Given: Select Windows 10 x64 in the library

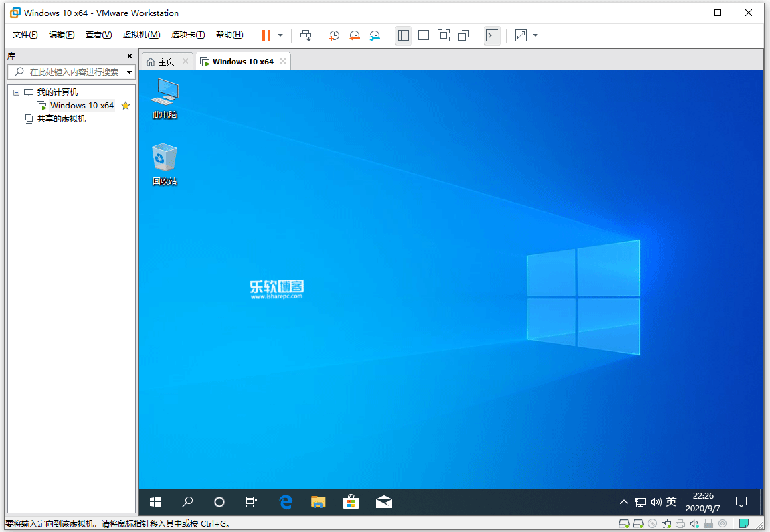Looking at the screenshot, I should click(x=82, y=106).
